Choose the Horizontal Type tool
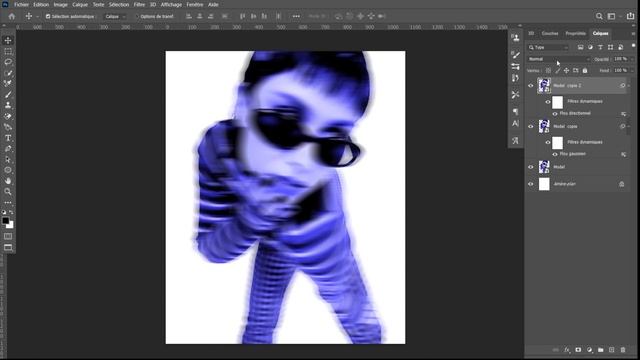Image resolution: width=640 pixels, height=360 pixels. [8, 138]
